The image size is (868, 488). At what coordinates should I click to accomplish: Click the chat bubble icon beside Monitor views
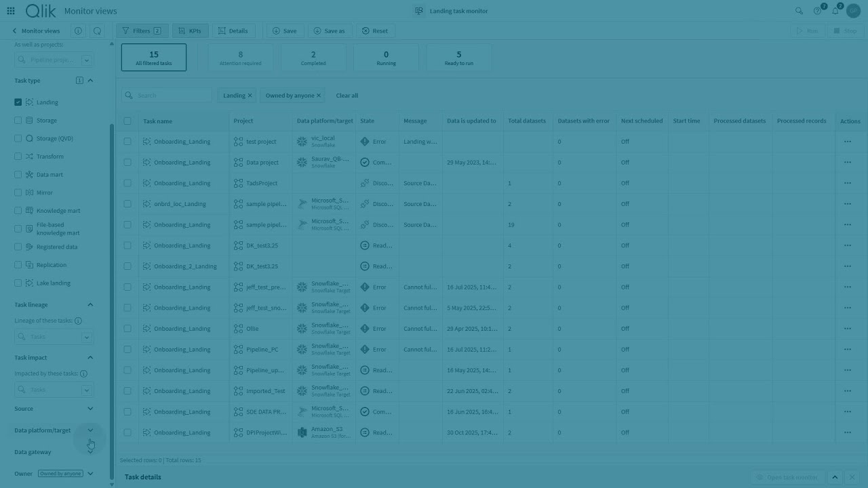tap(98, 30)
